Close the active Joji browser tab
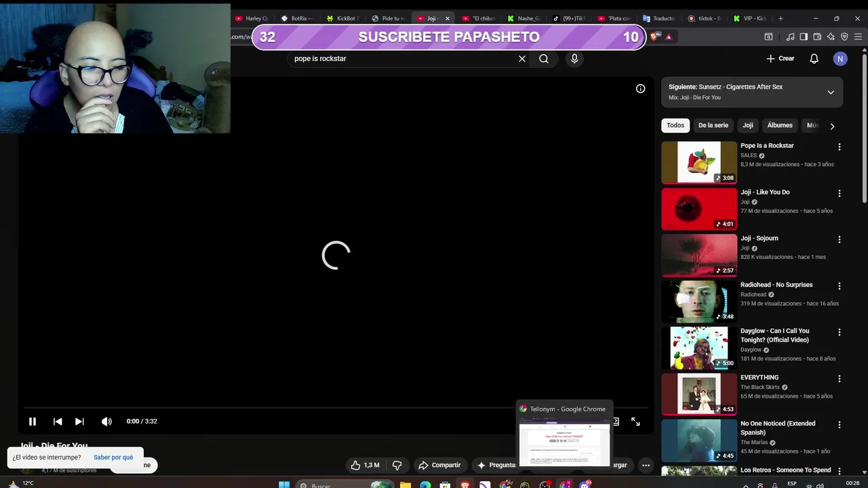868x488 pixels. (x=447, y=18)
